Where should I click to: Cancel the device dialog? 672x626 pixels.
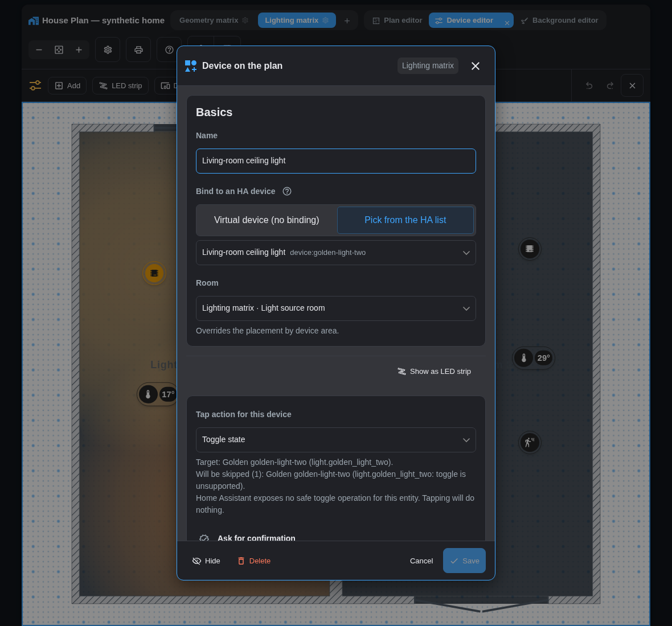click(x=421, y=561)
